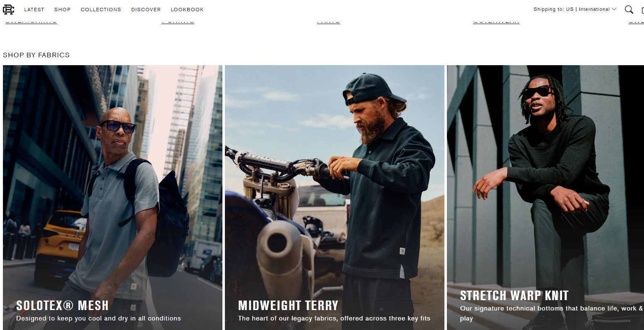Open the SHOP menu
This screenshot has height=330, width=644.
coord(63,10)
